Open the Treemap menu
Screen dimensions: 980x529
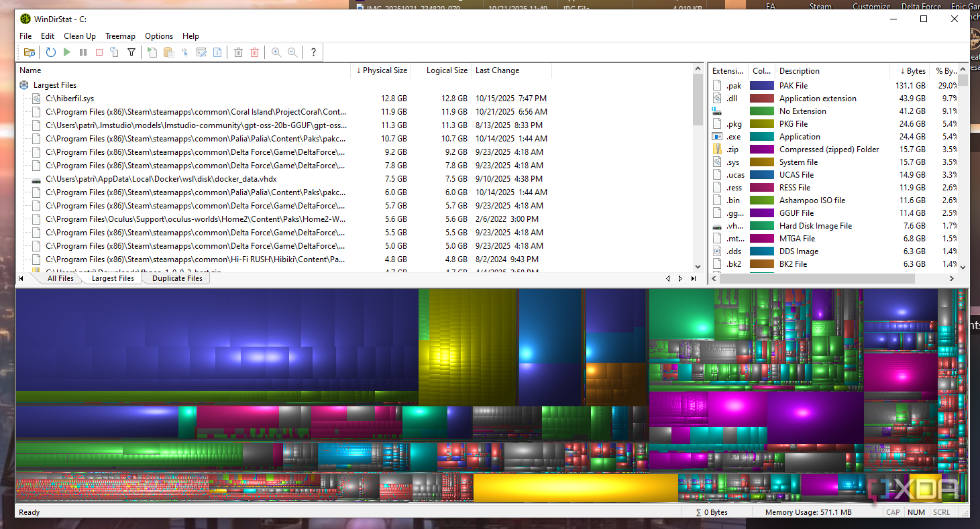[120, 36]
